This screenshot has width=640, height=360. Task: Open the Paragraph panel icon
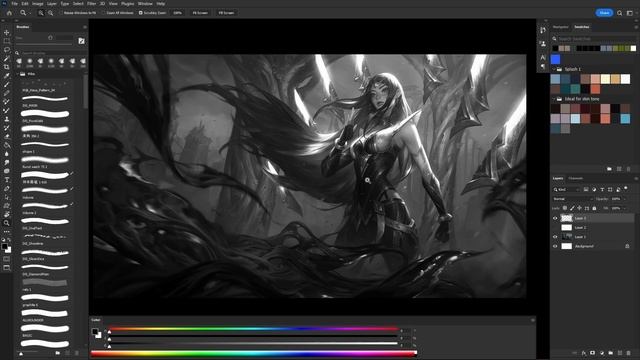[543, 67]
